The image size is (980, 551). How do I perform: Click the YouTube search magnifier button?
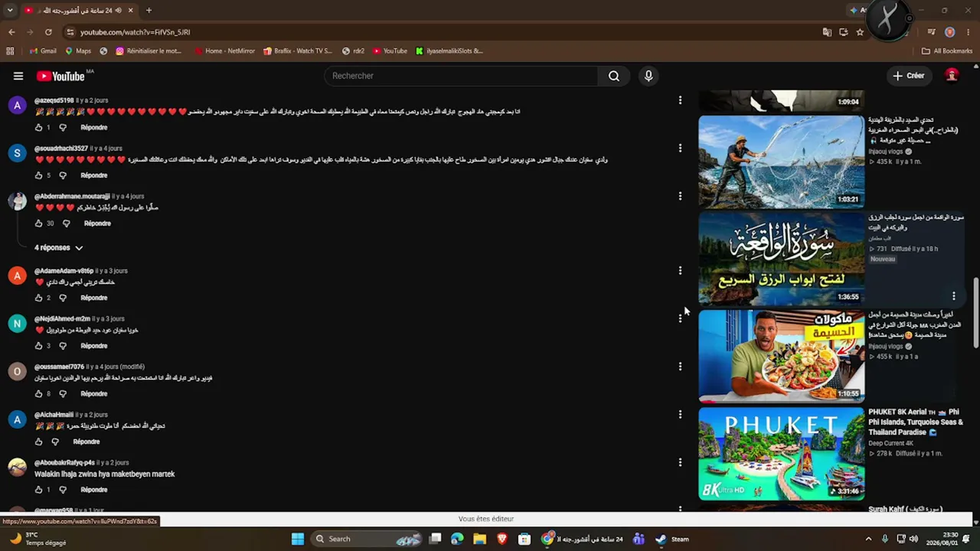(614, 76)
